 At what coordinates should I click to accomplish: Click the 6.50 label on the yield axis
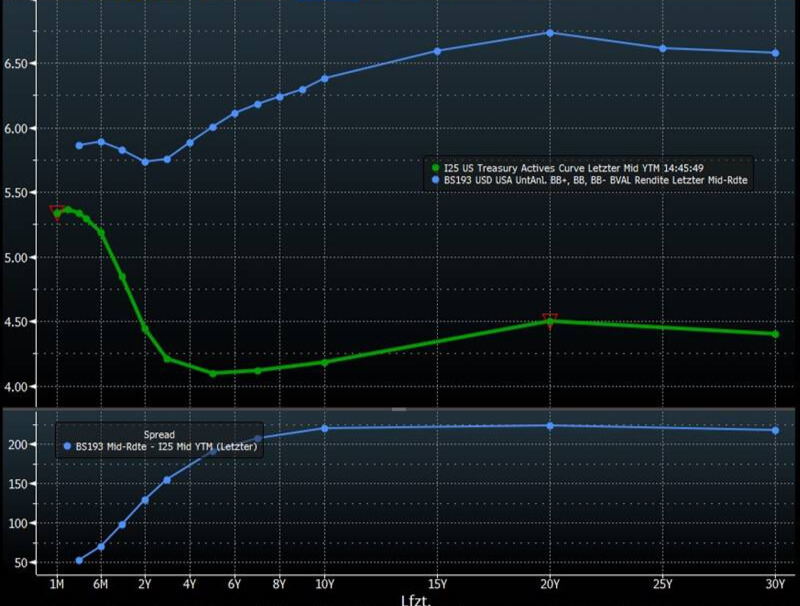pos(20,63)
